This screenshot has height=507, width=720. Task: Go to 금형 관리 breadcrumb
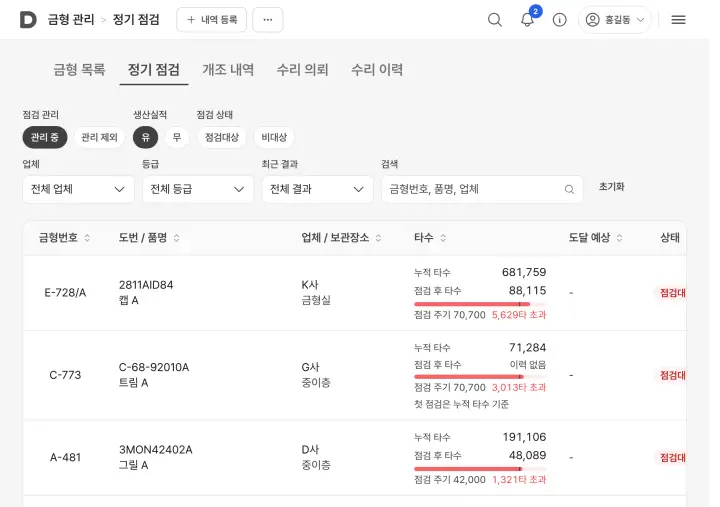tap(71, 20)
